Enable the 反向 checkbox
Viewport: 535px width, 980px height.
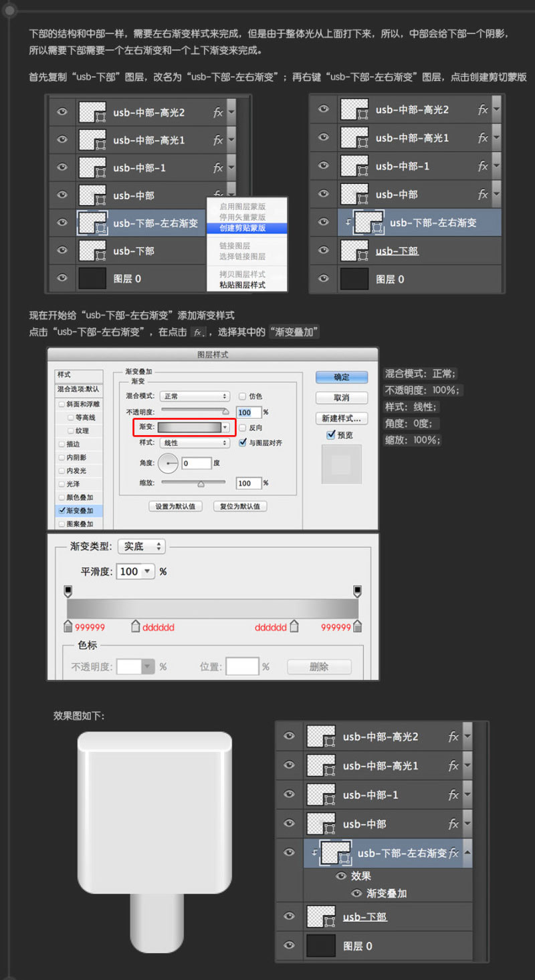click(242, 427)
